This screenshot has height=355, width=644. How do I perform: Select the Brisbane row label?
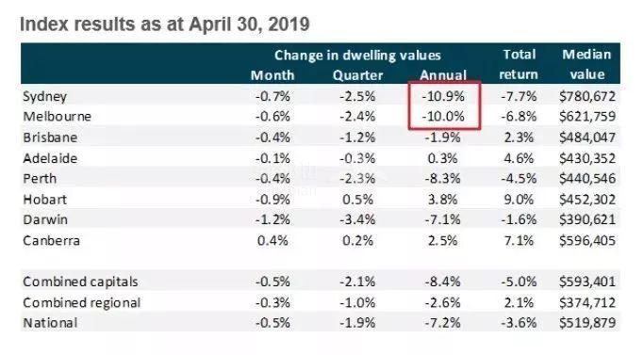(x=50, y=137)
